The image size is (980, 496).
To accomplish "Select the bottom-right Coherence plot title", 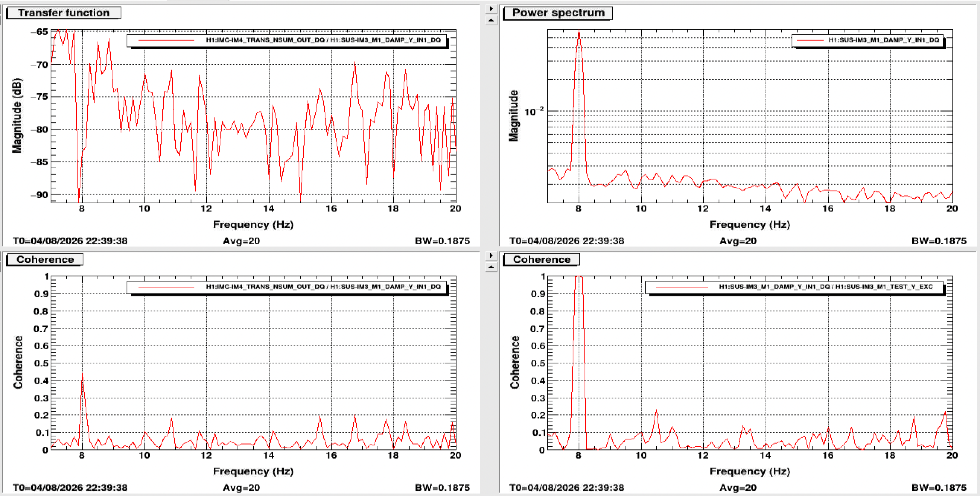I will coord(542,260).
